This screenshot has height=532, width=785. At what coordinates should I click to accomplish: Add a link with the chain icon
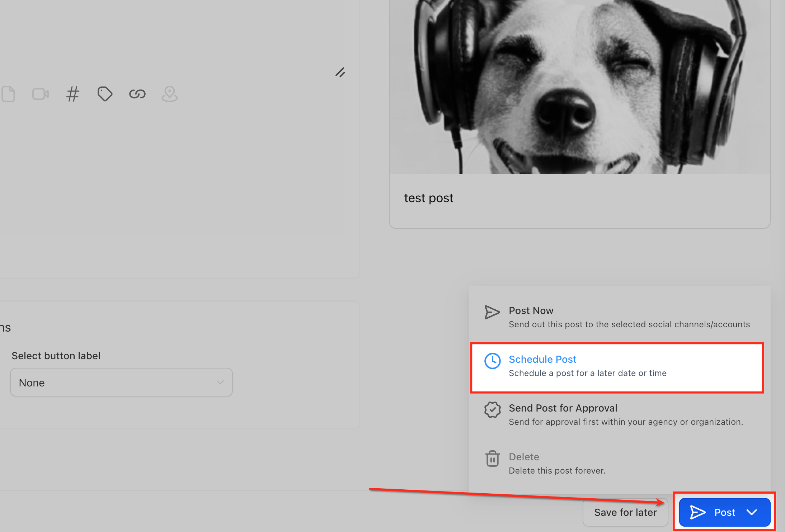[x=137, y=94]
